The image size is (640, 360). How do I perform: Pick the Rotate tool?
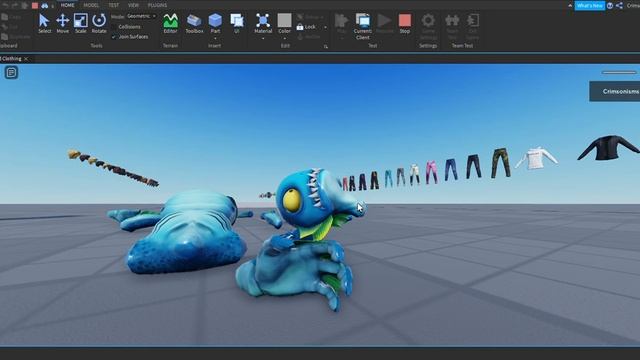99,23
